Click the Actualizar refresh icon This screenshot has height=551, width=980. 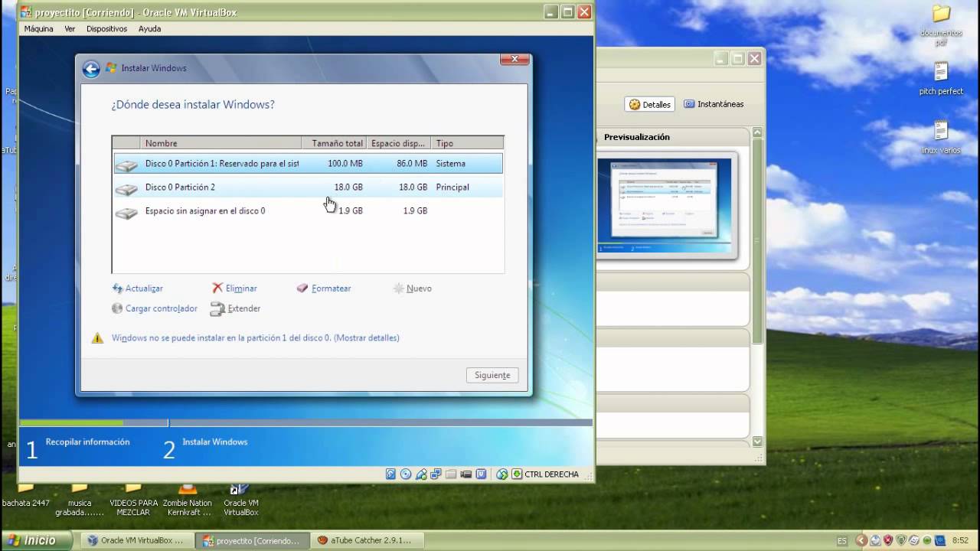[x=117, y=289]
